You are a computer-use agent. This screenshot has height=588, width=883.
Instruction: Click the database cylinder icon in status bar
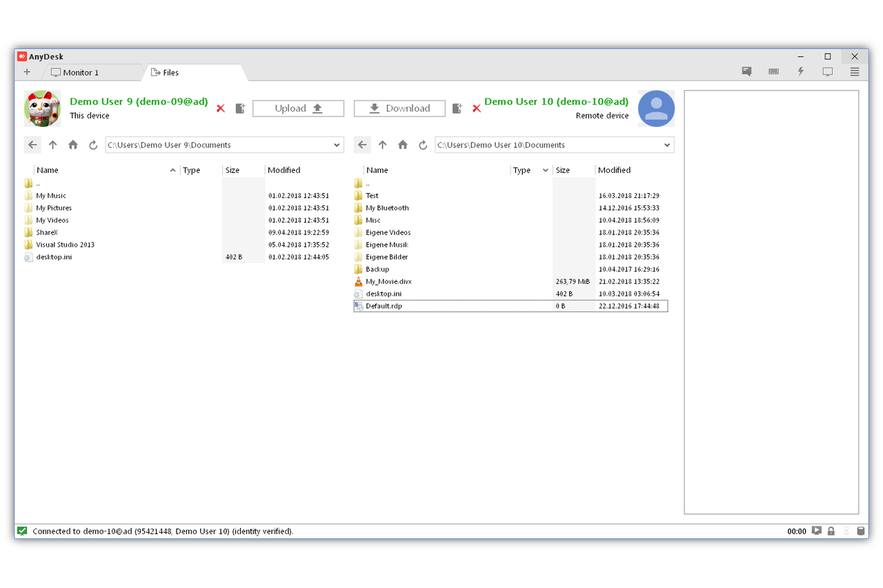tap(860, 531)
